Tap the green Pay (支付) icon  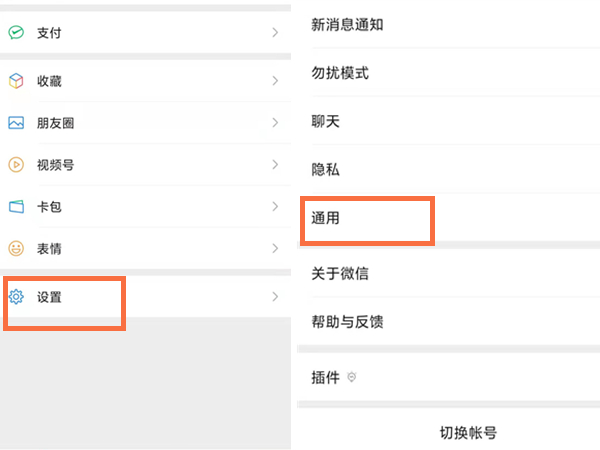16,33
